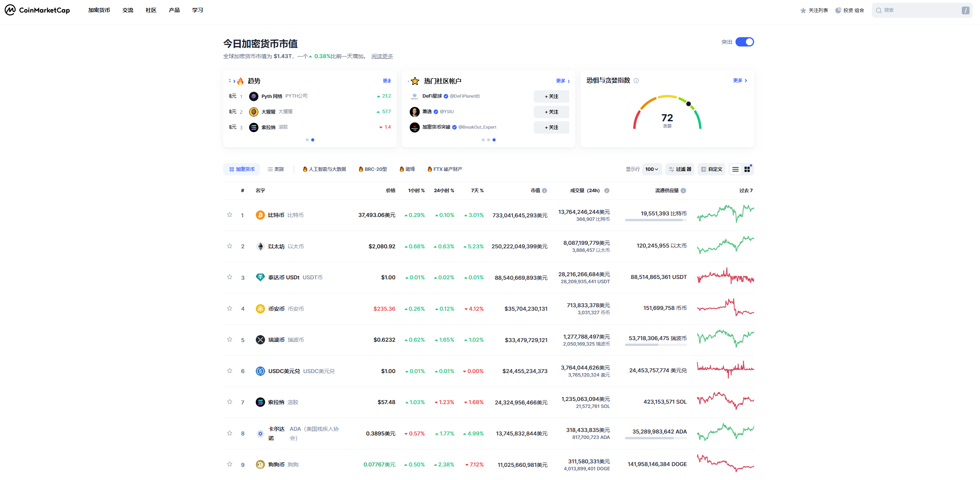Image resolution: width=980 pixels, height=480 pixels.
Task: Open the 关注列表 watchlist star icon
Action: [803, 10]
